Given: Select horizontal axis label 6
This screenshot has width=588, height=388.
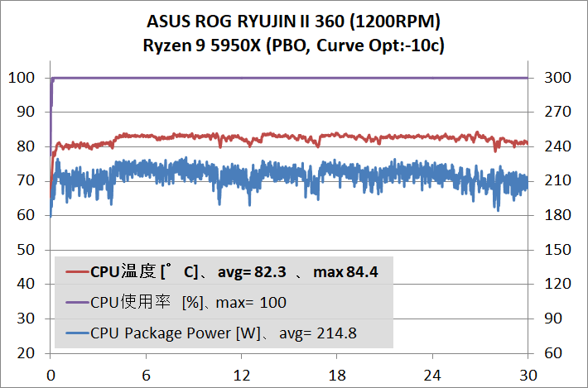Looking at the screenshot, I should [146, 376].
